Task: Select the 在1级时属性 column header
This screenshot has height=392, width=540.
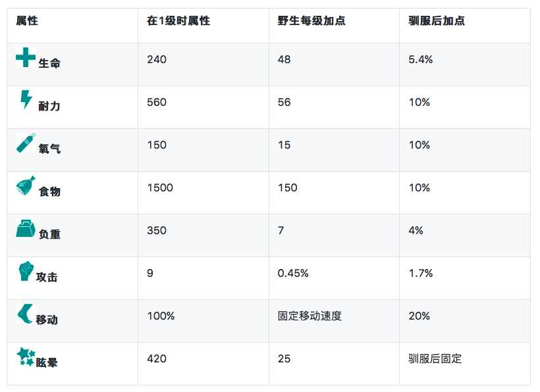Action: (x=178, y=21)
